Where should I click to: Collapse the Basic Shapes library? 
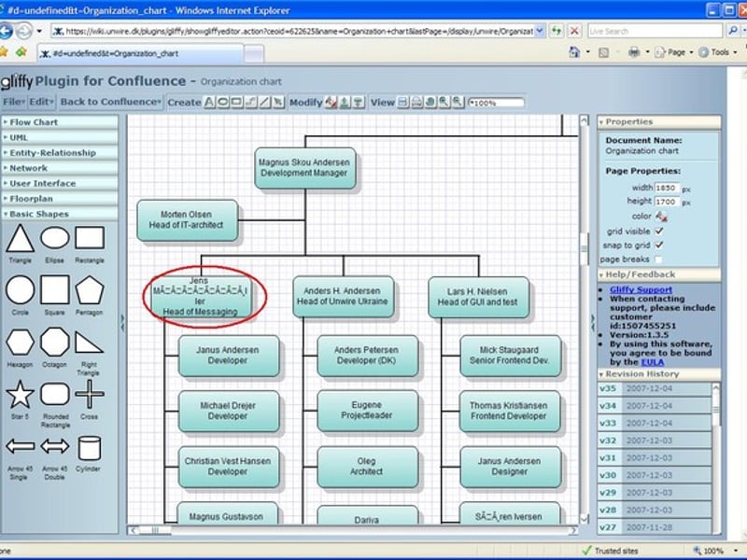coord(59,214)
